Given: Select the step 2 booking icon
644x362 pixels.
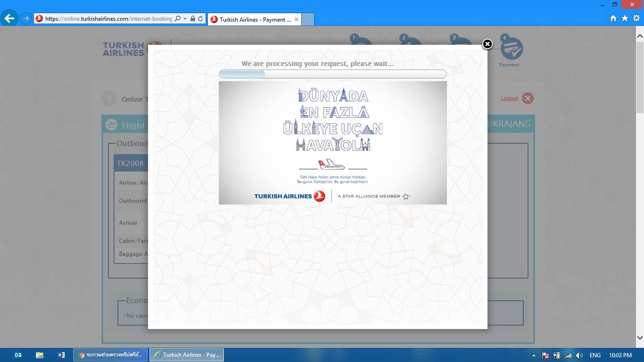Looking at the screenshot, I should (411, 40).
